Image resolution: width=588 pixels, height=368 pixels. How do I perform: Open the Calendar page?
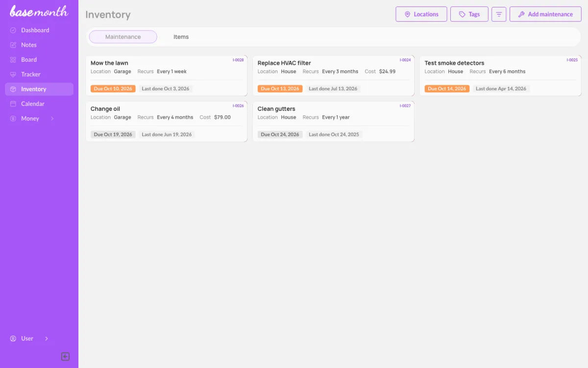[39, 104]
